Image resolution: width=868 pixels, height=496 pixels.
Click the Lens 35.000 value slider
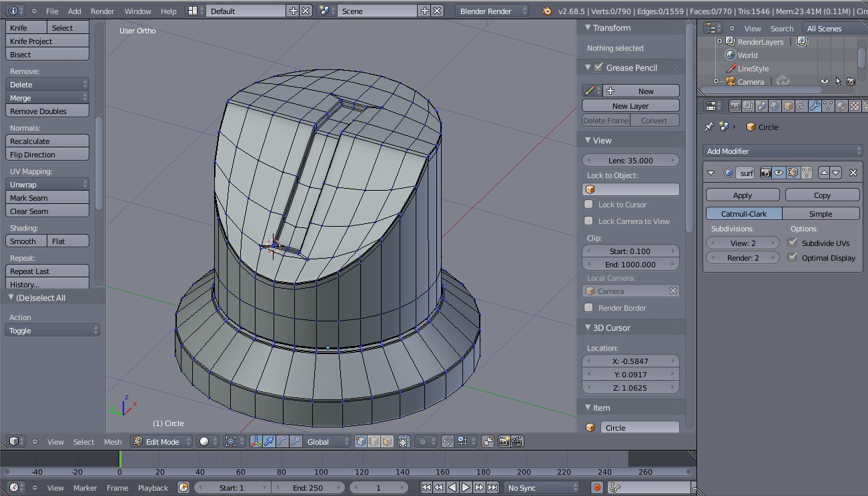click(x=630, y=161)
